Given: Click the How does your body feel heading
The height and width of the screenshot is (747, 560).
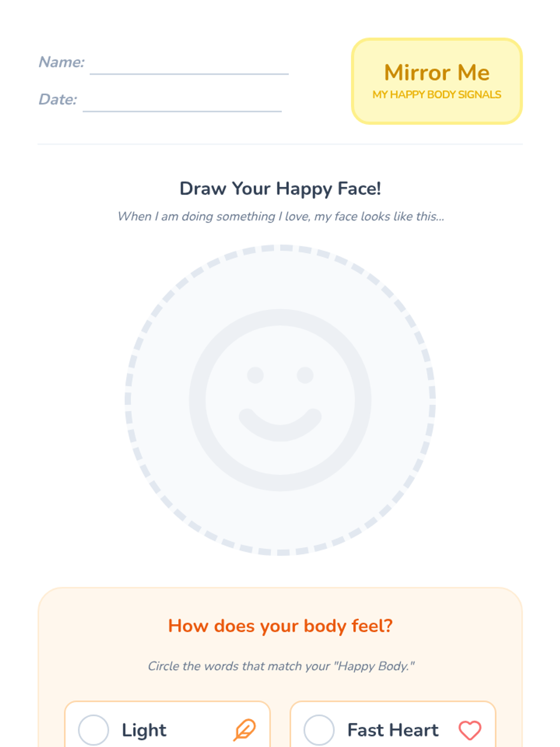Looking at the screenshot, I should pos(280,626).
